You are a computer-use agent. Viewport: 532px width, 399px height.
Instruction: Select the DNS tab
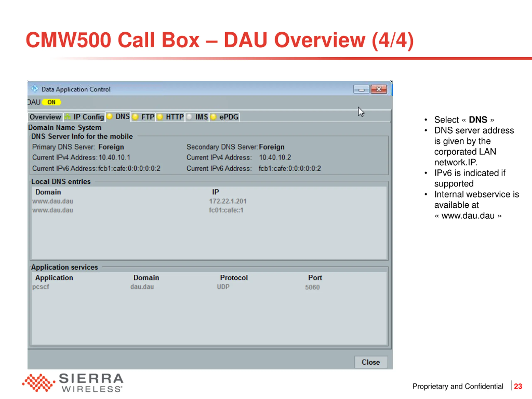pos(118,117)
